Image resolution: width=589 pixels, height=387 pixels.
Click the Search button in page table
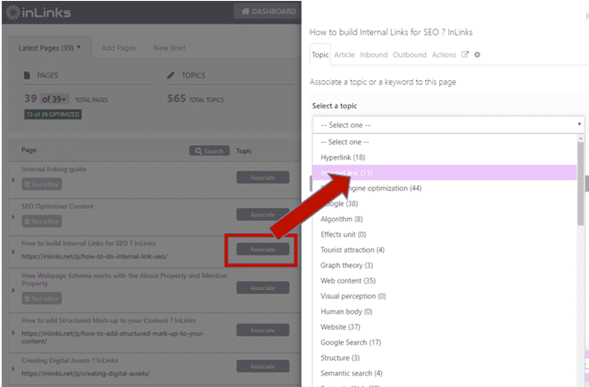(209, 151)
